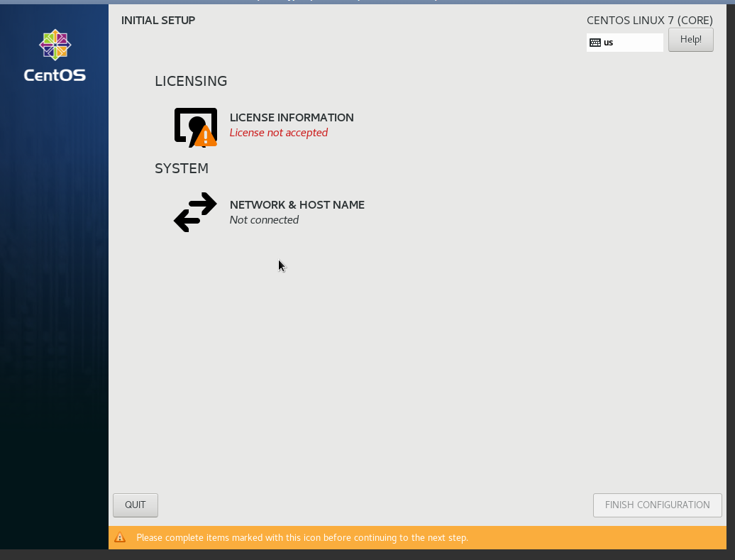This screenshot has height=560, width=735.
Task: Click the CentOS logo in the sidebar
Action: coord(55,55)
